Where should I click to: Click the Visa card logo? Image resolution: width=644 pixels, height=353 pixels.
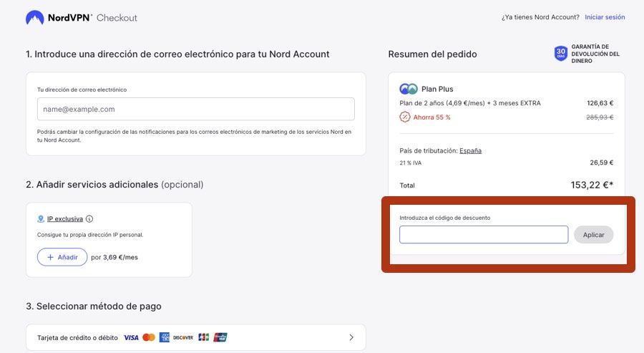point(131,337)
